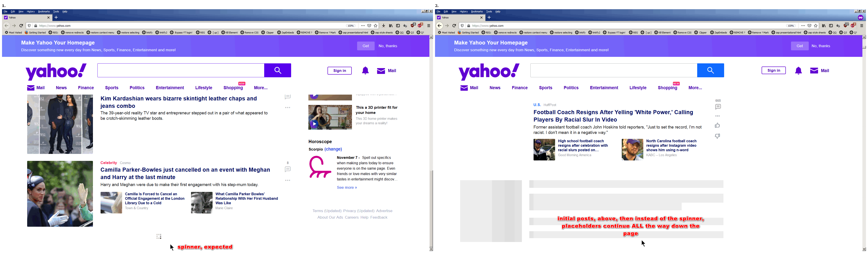Screen dimensions: 868x253
Task: Click the Yahoo notifications bell in the right window
Action: click(798, 71)
